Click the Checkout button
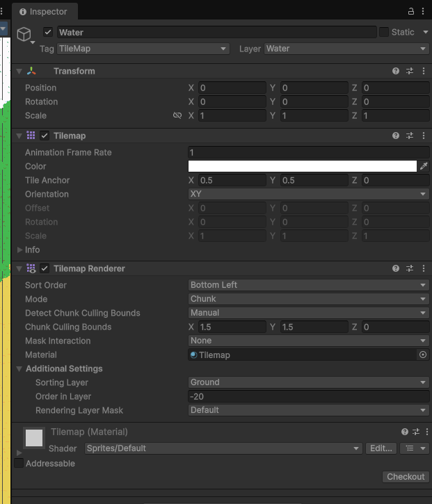The width and height of the screenshot is (432, 504). point(405,476)
